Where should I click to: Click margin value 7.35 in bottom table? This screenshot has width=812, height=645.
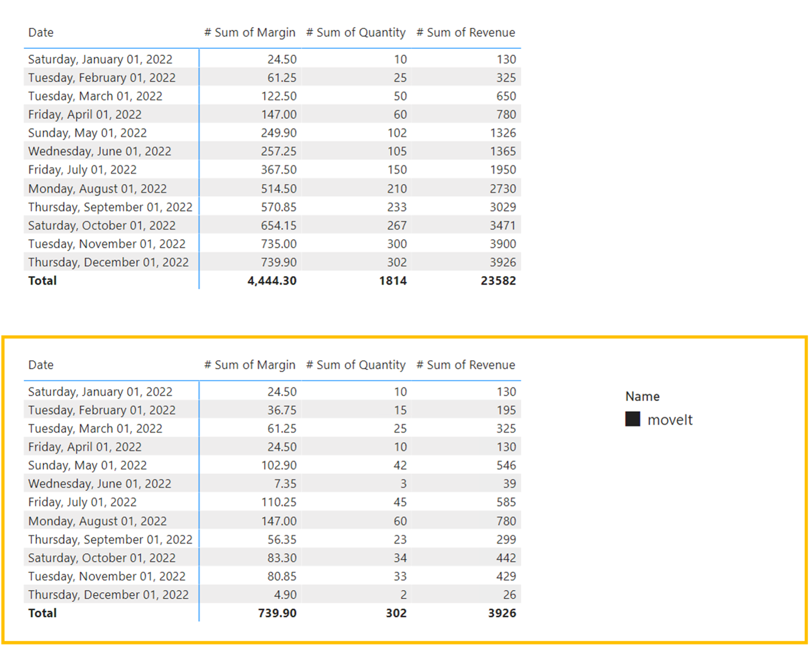click(285, 483)
